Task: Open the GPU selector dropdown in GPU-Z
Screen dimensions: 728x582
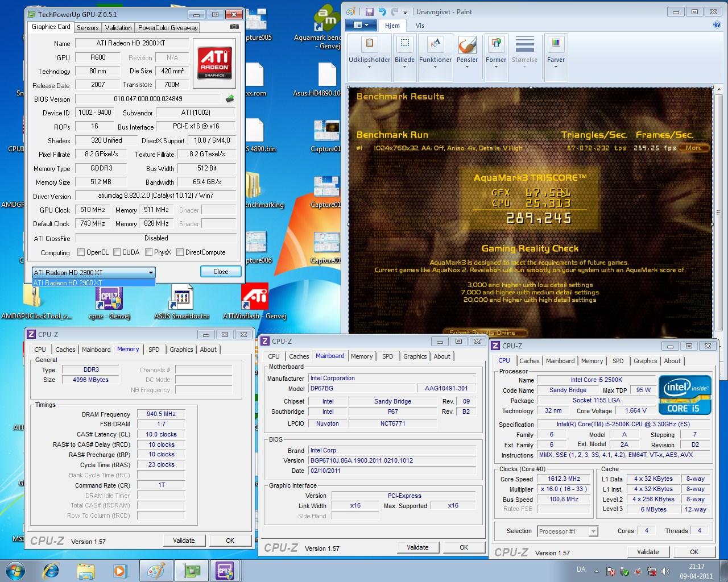Action: [150, 273]
